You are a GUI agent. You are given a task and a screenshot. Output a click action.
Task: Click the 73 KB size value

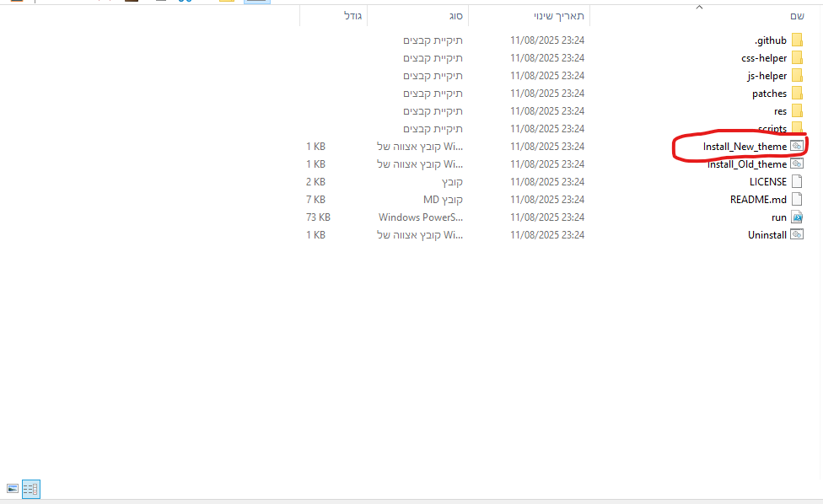[318, 217]
